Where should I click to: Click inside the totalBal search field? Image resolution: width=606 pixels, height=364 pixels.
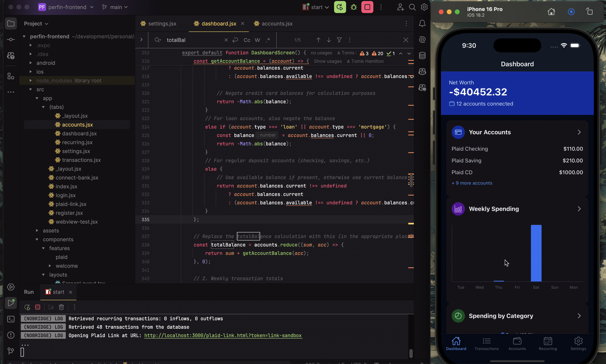tap(194, 40)
